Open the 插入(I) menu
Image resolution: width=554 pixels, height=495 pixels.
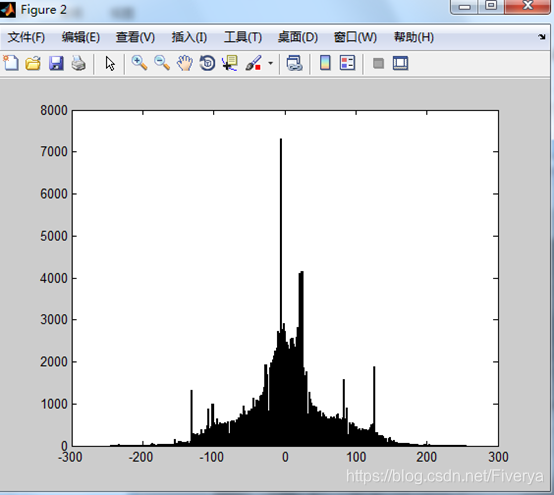pos(189,37)
